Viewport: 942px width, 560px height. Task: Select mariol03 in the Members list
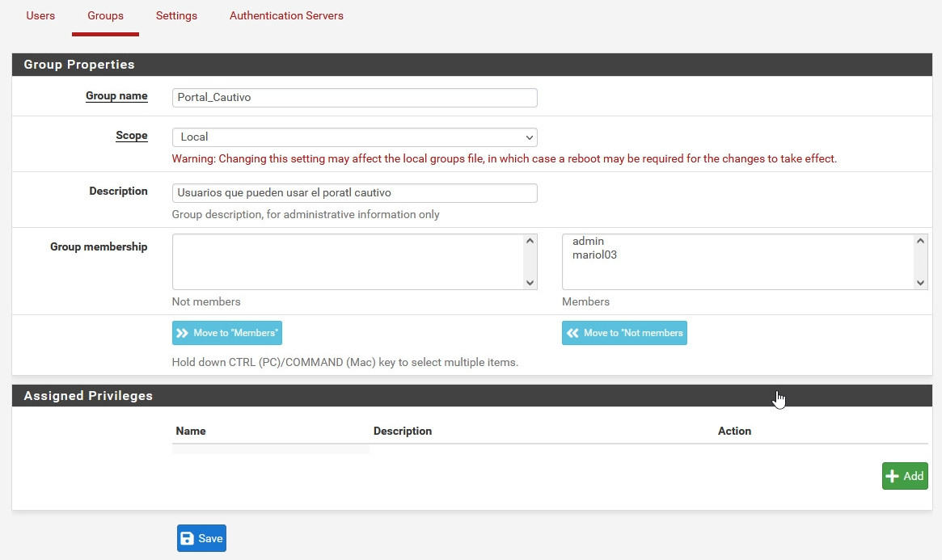coord(594,255)
